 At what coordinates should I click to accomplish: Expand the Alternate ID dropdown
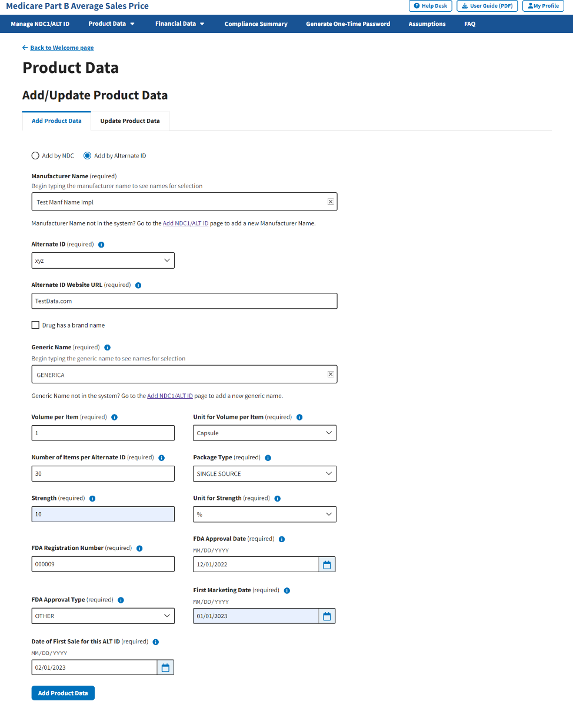(x=103, y=261)
